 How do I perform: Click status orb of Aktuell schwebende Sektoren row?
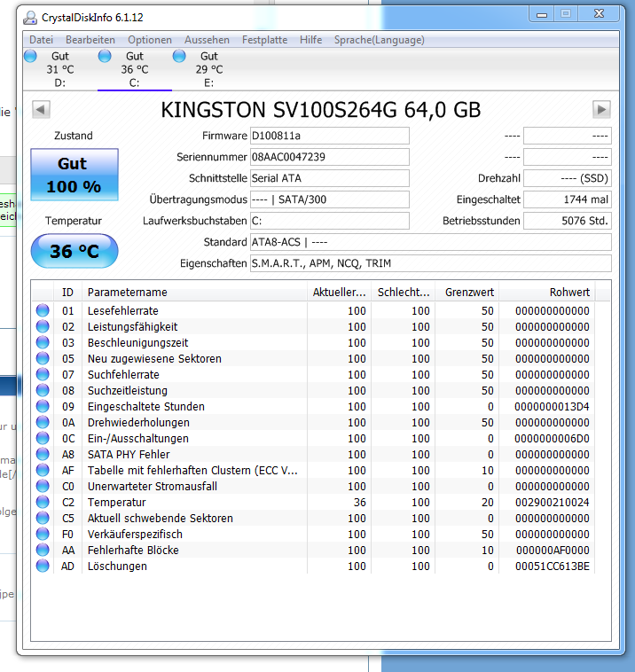click(x=43, y=518)
